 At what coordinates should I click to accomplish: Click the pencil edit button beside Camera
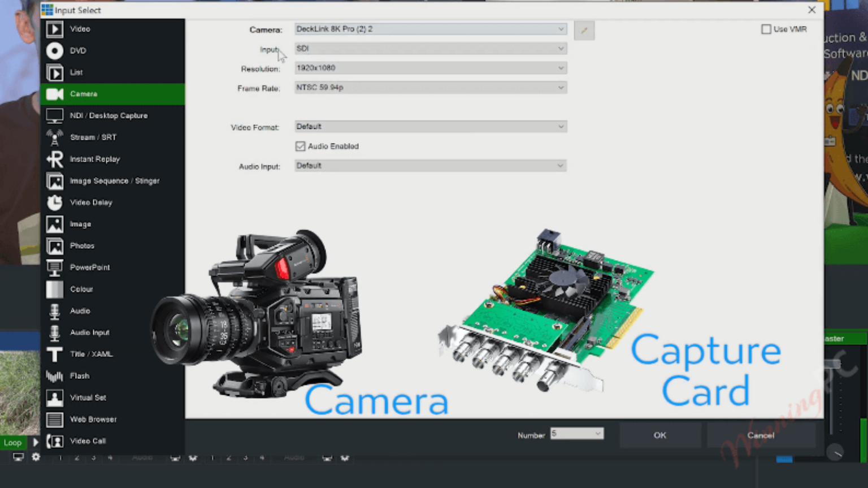coord(584,30)
